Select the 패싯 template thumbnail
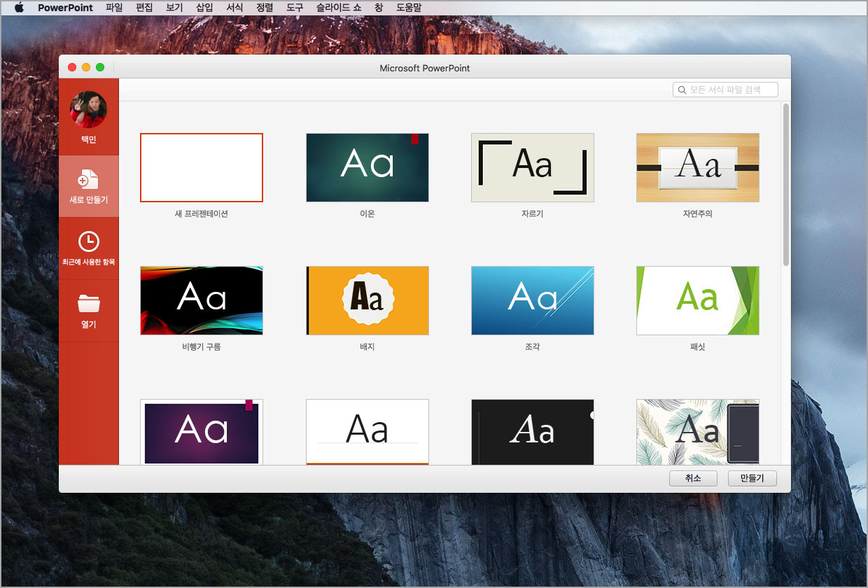Image resolution: width=868 pixels, height=588 pixels. [698, 300]
